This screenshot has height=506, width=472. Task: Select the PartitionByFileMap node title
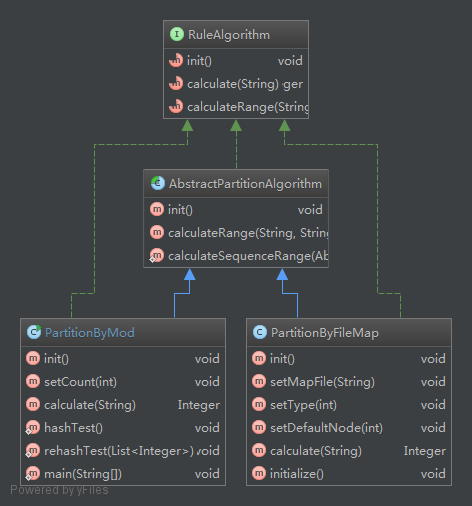click(325, 333)
